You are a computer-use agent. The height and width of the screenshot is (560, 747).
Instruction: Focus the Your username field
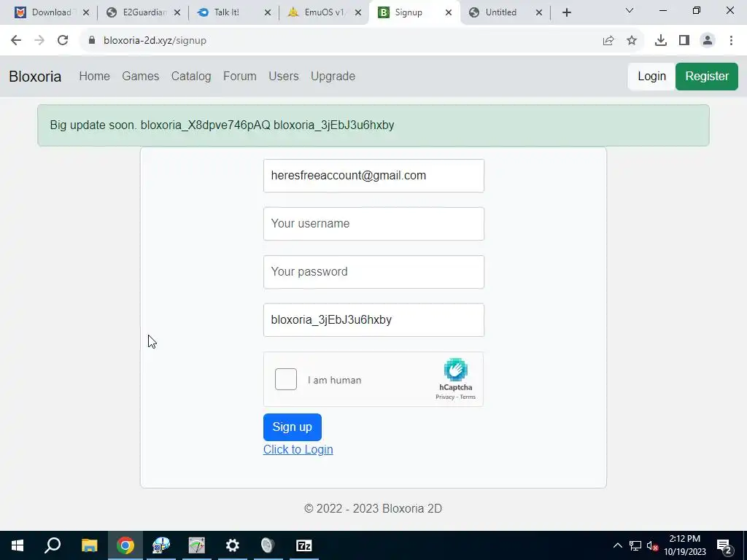(373, 224)
